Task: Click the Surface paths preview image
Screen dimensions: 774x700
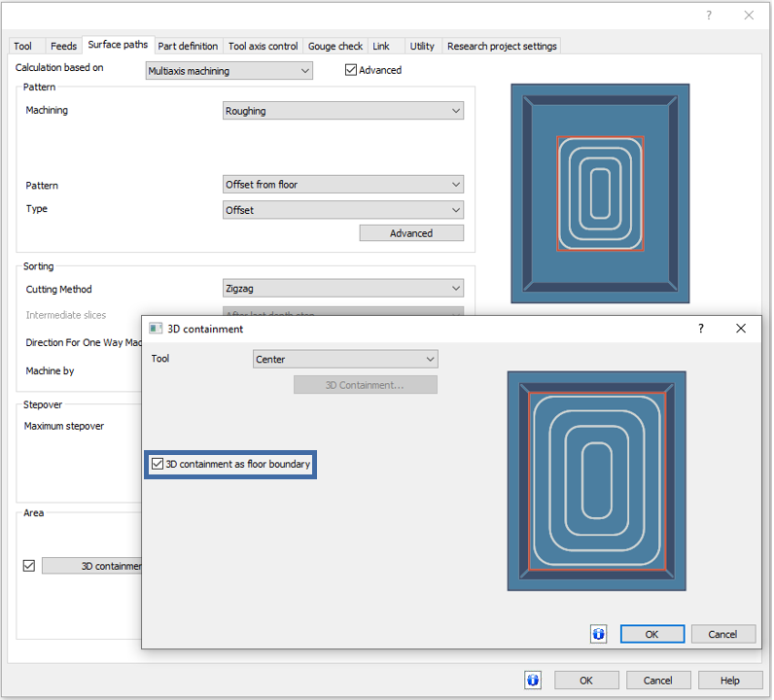Action: pyautogui.click(x=600, y=193)
